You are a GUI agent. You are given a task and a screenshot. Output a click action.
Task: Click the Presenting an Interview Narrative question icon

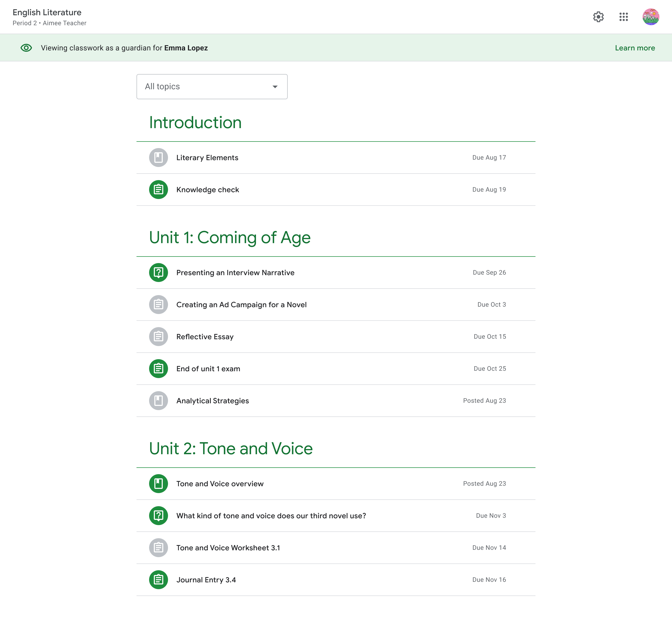(x=159, y=273)
